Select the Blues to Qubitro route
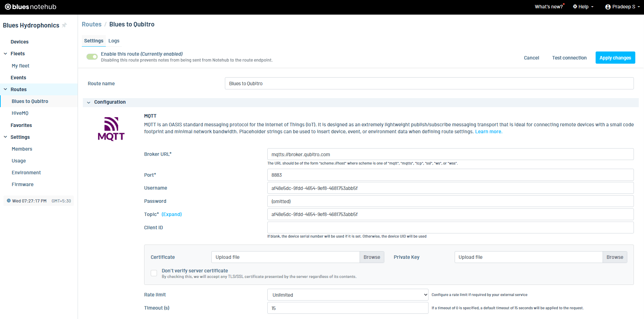Viewport: 644px width, 319px height. tap(30, 101)
